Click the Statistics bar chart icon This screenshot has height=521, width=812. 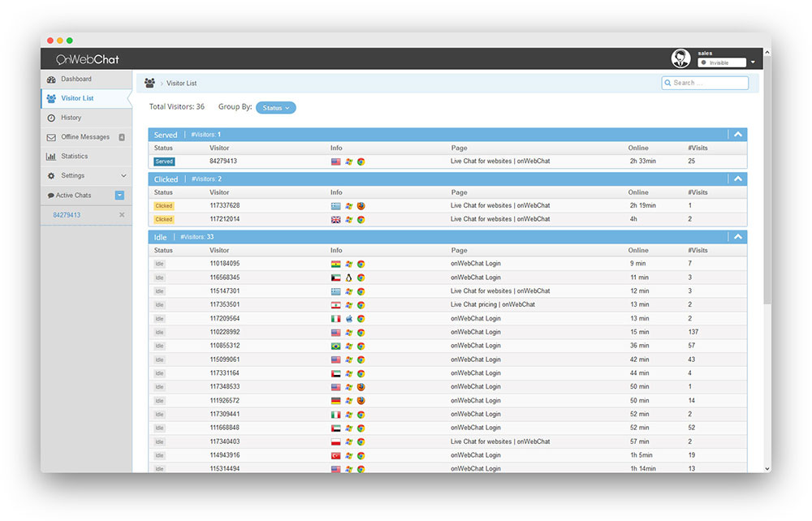pos(51,157)
